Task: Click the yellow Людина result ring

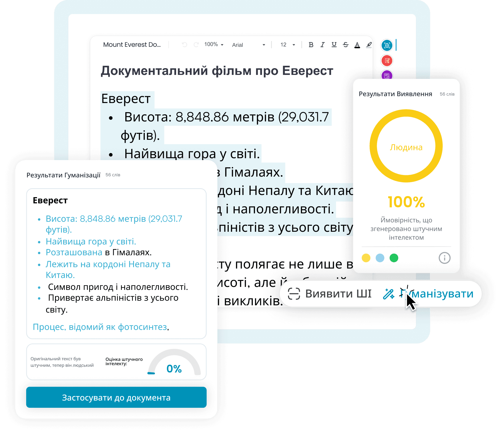Action: click(x=406, y=146)
